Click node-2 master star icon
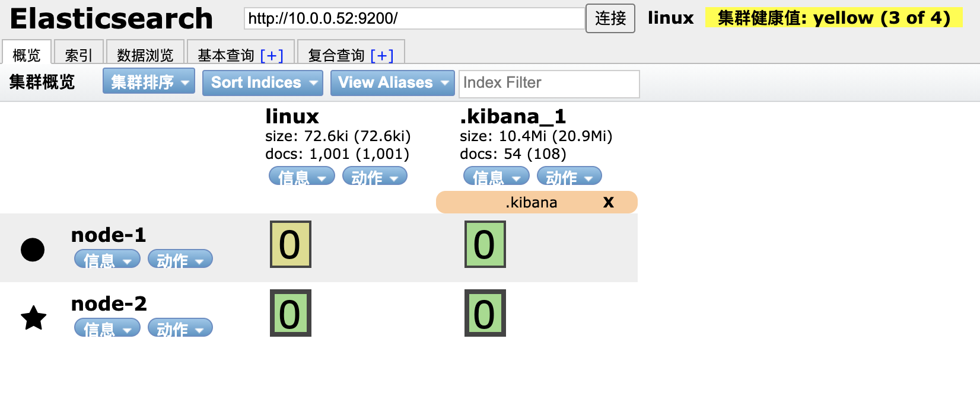The image size is (980, 396). point(33,318)
